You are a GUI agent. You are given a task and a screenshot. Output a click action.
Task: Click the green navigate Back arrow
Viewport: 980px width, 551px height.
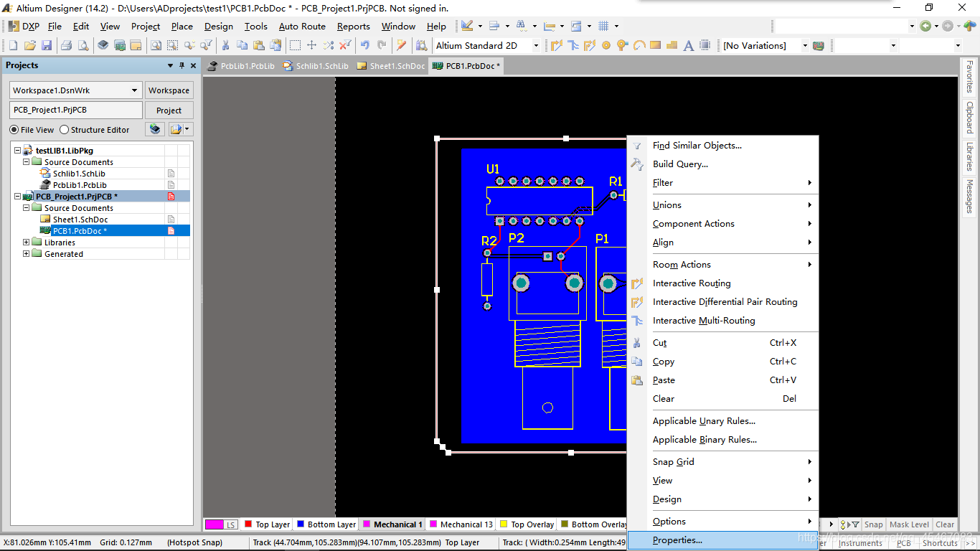(x=925, y=26)
